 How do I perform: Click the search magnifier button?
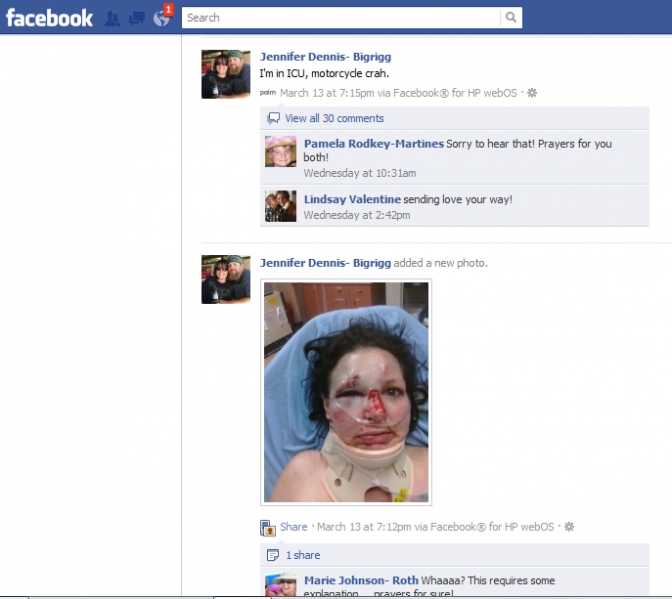coord(511,17)
